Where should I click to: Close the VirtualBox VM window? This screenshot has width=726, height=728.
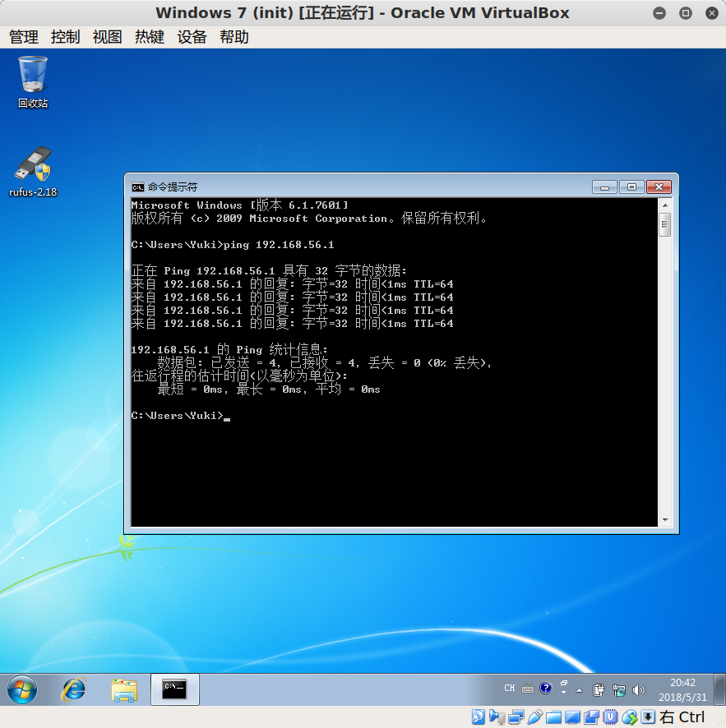coord(712,13)
